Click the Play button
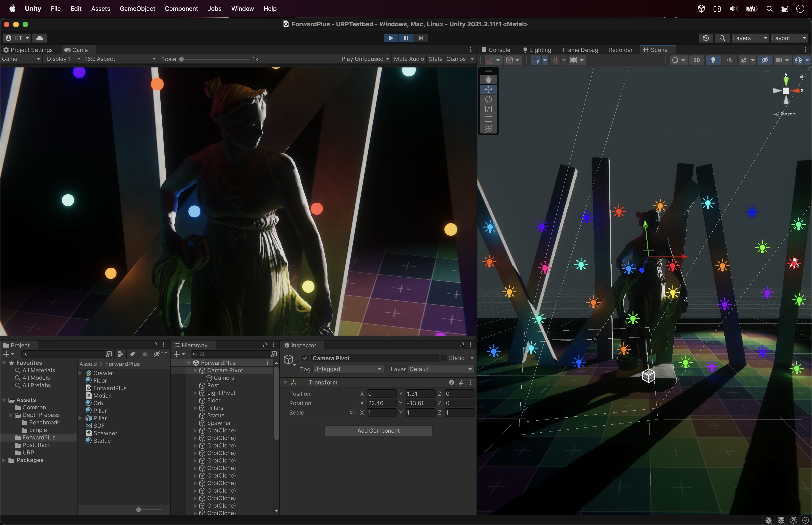The image size is (812, 525). [391, 38]
